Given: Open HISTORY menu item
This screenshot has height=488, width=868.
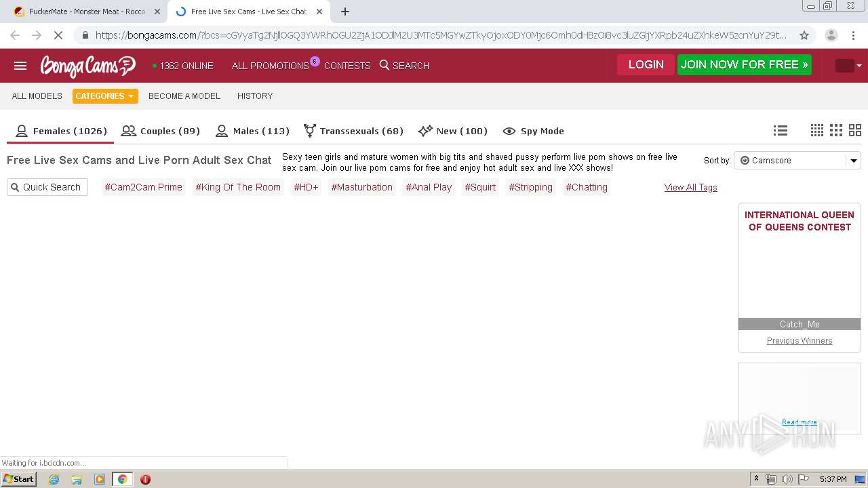Looking at the screenshot, I should [255, 96].
